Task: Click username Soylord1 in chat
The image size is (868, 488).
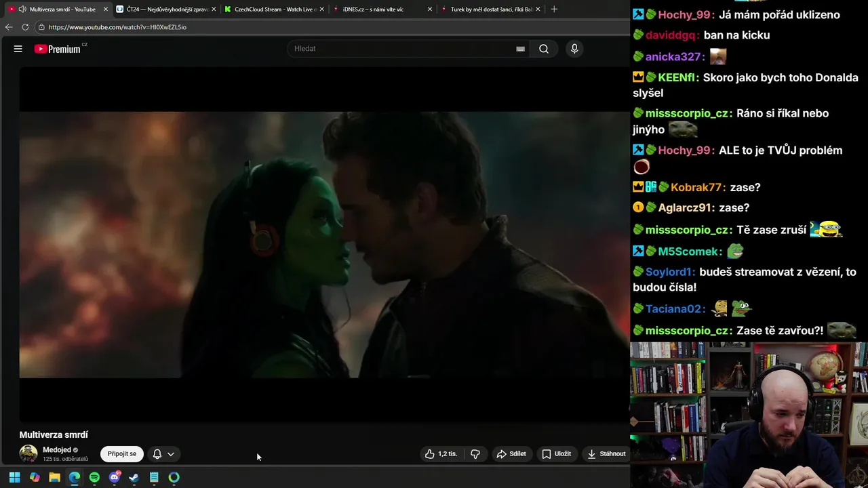Action: click(x=670, y=272)
